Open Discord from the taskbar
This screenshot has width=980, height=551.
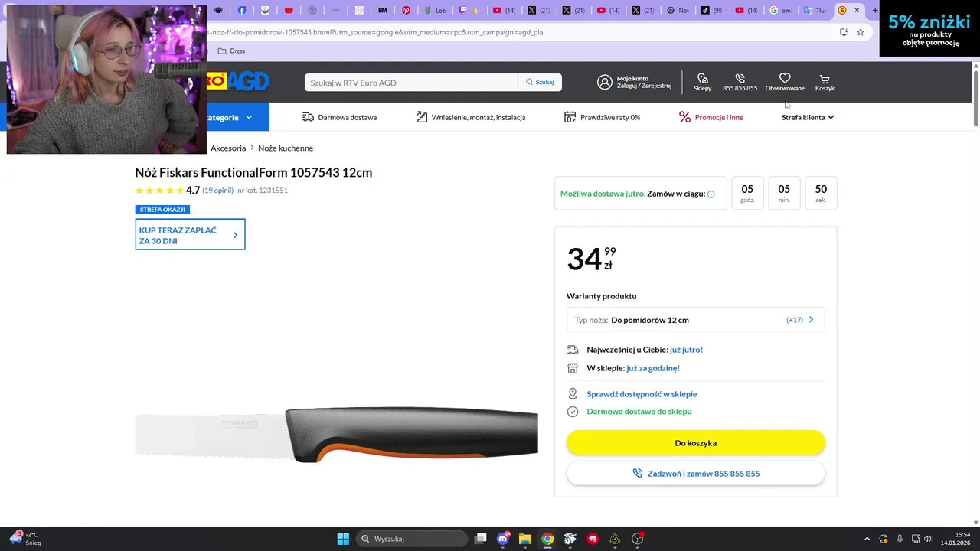[503, 539]
